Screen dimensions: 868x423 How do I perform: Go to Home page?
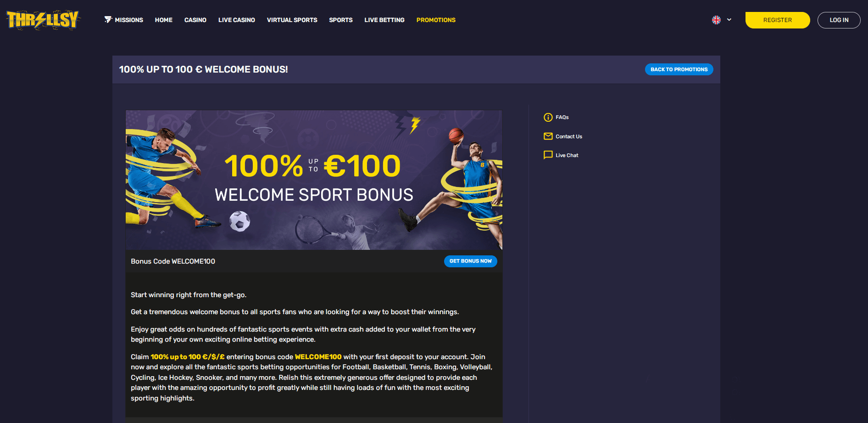(x=164, y=20)
